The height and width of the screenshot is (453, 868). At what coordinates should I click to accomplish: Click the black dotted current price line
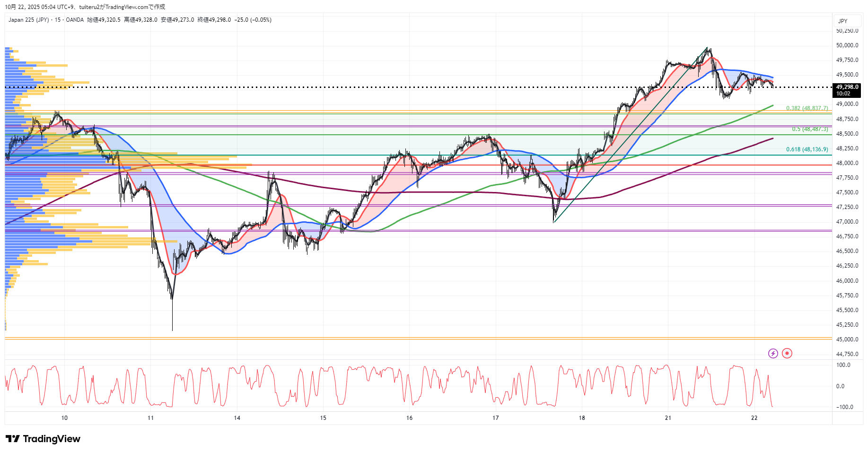point(426,87)
